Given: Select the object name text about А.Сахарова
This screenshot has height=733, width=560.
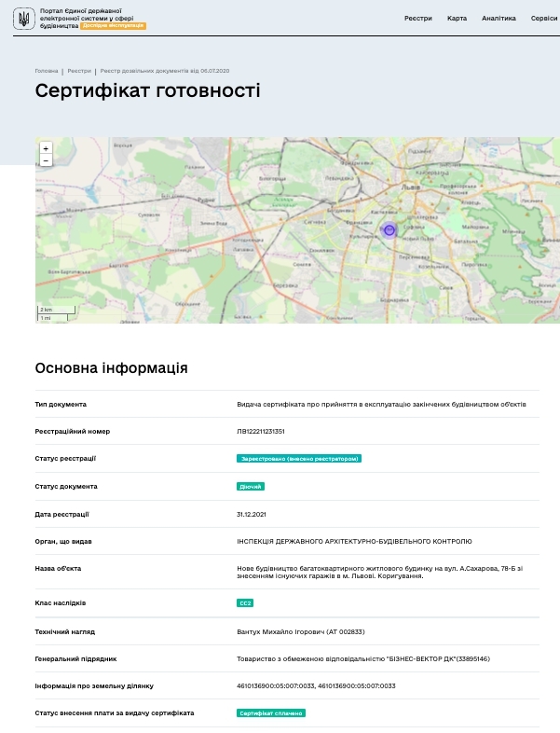Looking at the screenshot, I should (x=380, y=573).
